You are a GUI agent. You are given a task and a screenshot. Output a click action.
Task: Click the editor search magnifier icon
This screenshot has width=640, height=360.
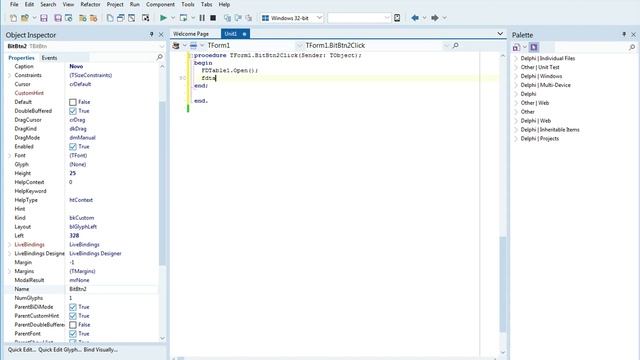click(x=456, y=45)
